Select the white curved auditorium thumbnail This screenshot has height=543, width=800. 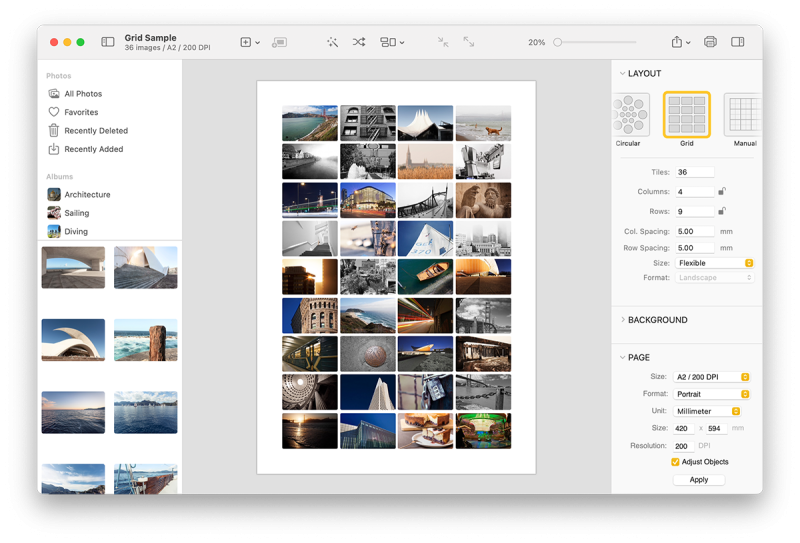[73, 340]
